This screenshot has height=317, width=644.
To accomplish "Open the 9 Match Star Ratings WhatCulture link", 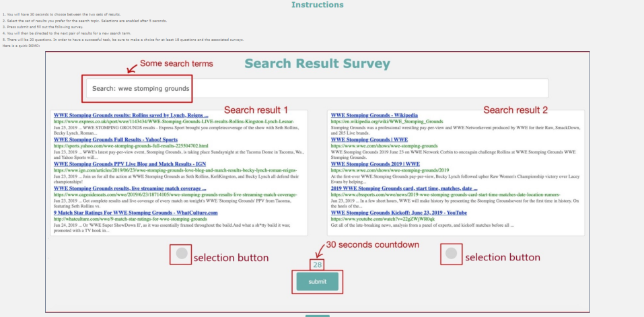I will point(135,213).
